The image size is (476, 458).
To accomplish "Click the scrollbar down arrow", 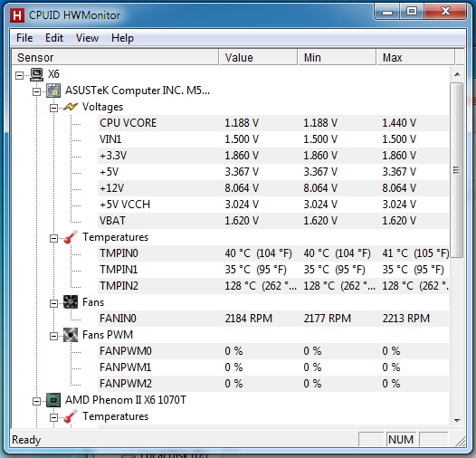I will click(x=457, y=420).
